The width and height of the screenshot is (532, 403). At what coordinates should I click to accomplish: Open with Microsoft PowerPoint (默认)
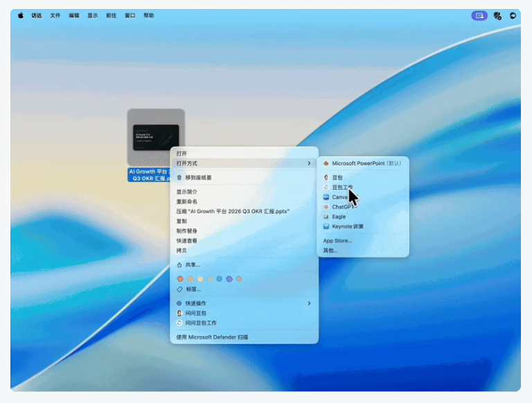click(363, 163)
